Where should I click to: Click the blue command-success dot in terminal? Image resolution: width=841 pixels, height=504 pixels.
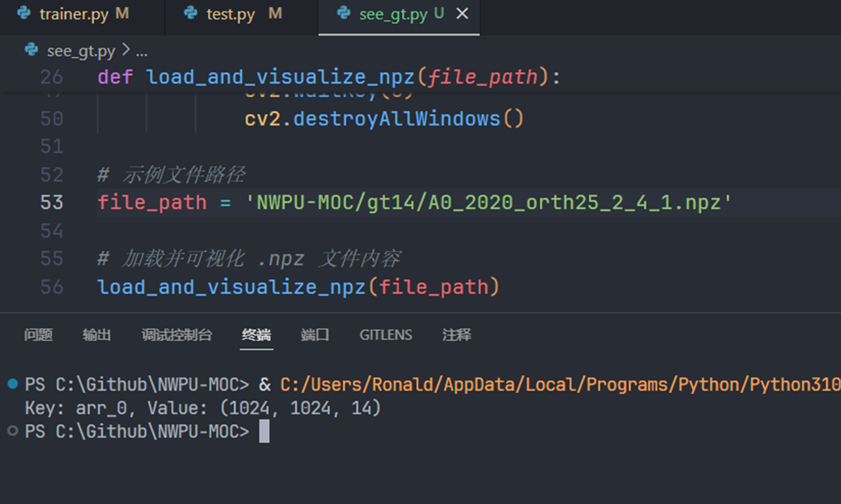tap(12, 384)
